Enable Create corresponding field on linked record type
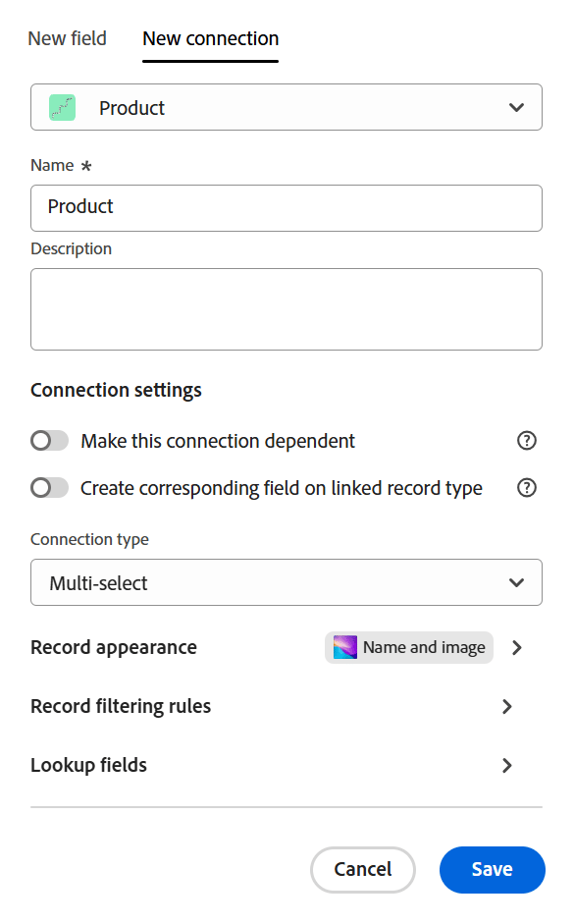Image resolution: width=574 pixels, height=924 pixels. [49, 487]
